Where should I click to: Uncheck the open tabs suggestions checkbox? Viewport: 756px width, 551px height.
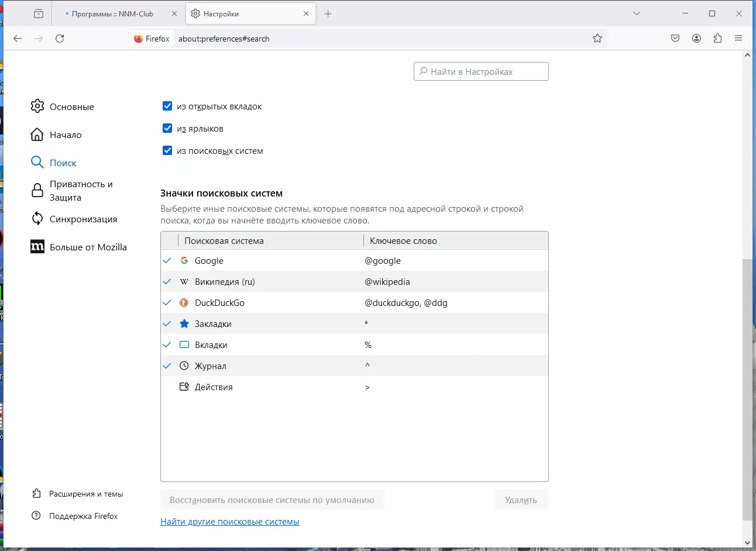click(x=167, y=106)
